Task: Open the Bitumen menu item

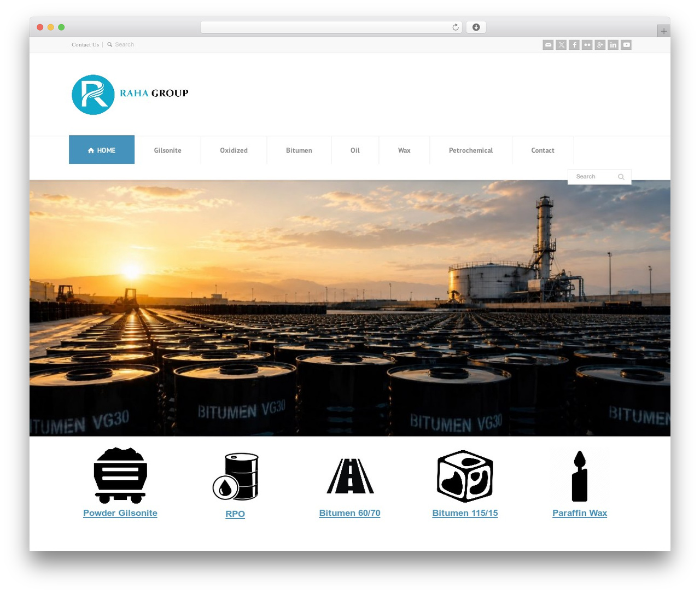Action: click(x=299, y=150)
